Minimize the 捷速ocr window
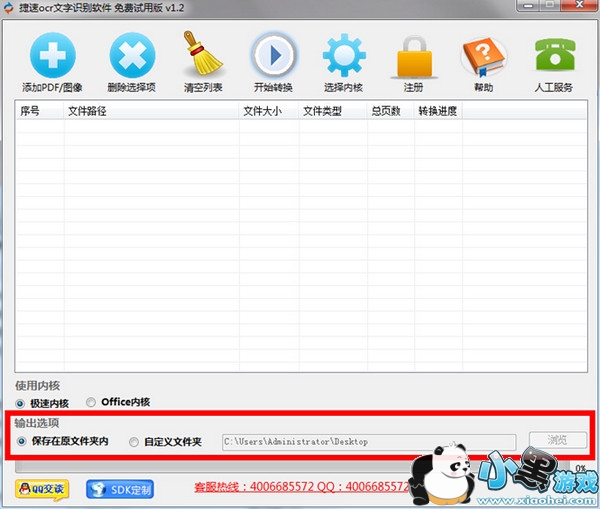Screen dimensions: 600x509 pyautogui.click(x=528, y=5)
